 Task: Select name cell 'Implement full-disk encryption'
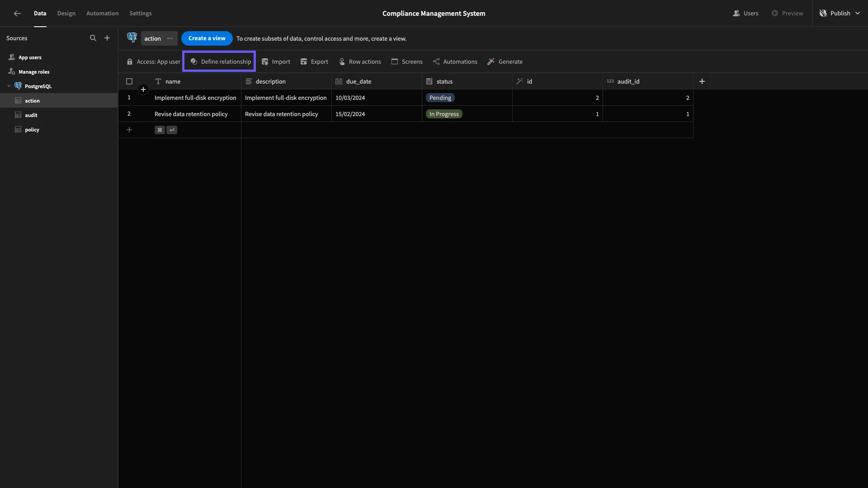pos(196,98)
